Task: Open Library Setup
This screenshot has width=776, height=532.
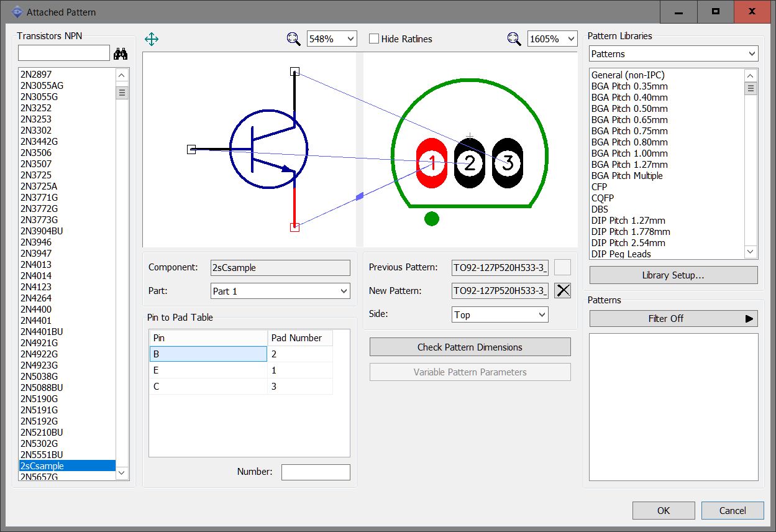Action: point(673,275)
